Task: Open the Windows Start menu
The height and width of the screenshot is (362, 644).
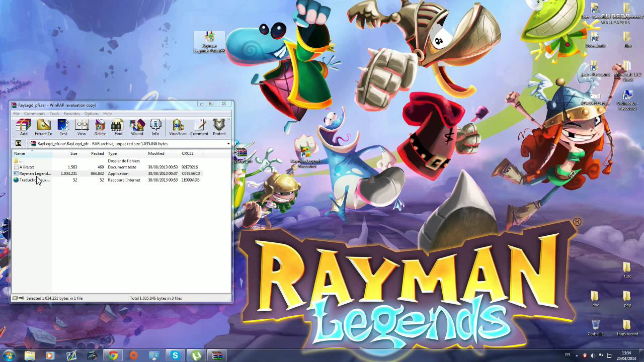Action: (x=9, y=355)
